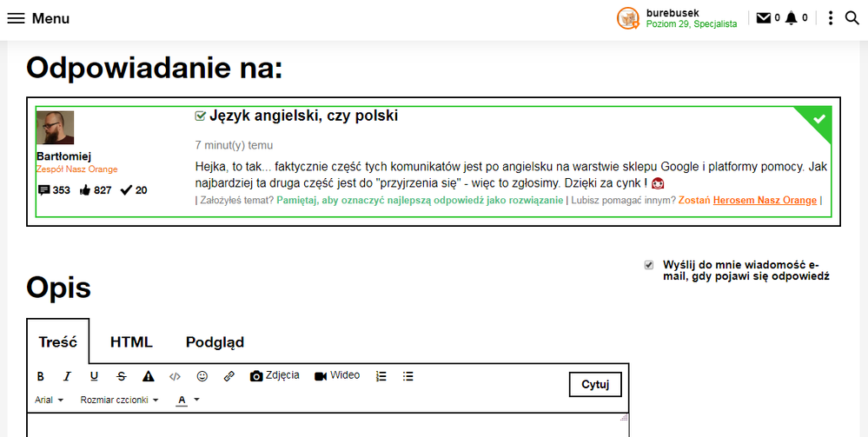Toggle the e-mail notification checkbox

(x=649, y=265)
